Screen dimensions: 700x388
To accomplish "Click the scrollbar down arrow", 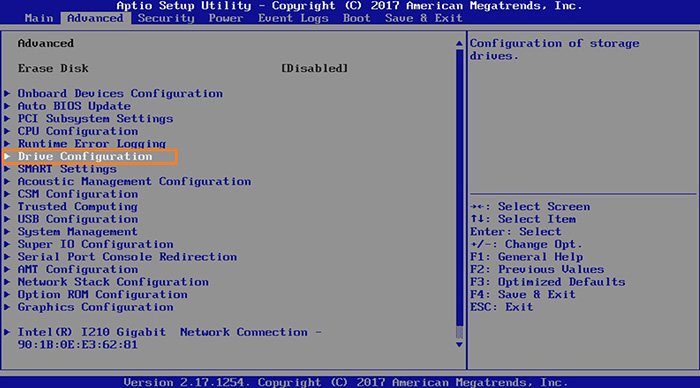I will [x=459, y=344].
